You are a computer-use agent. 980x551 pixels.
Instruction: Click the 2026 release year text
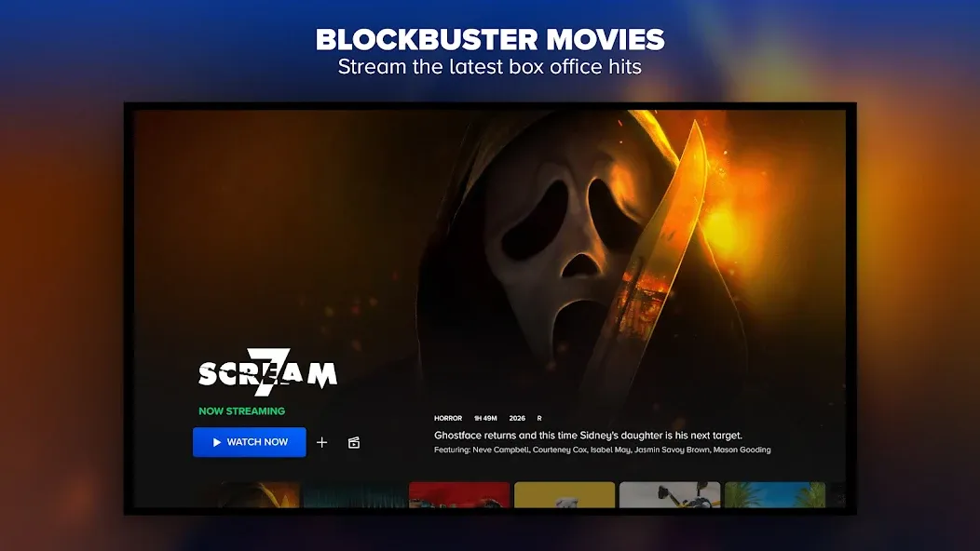click(517, 419)
